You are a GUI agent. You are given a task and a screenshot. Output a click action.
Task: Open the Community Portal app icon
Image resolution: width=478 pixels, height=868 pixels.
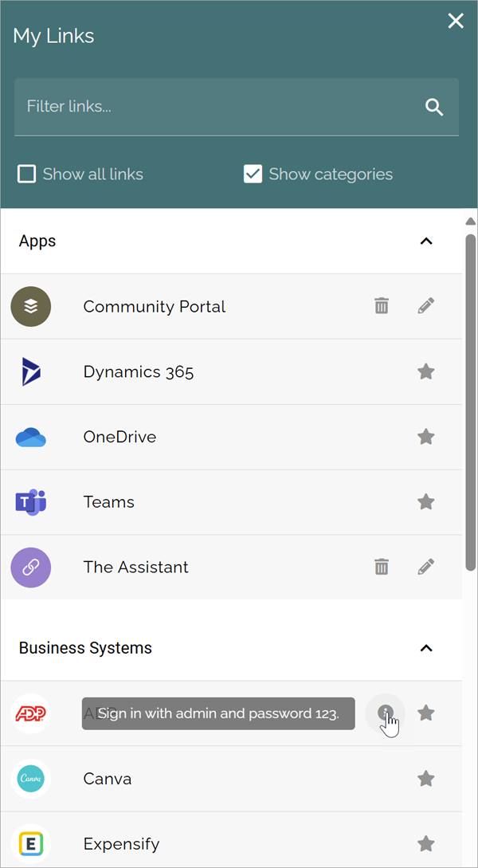(31, 306)
